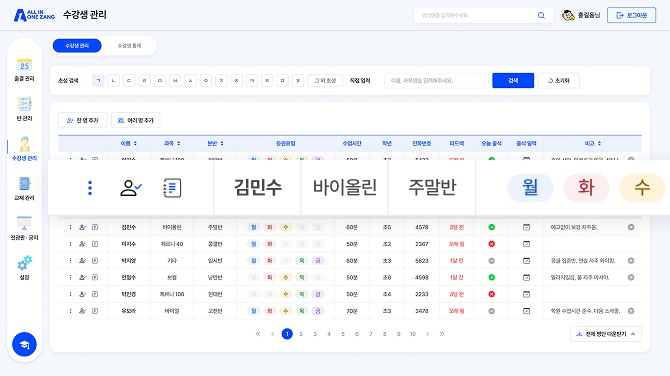Click the blue 검색 button
The height and width of the screenshot is (376, 670).
513,80
